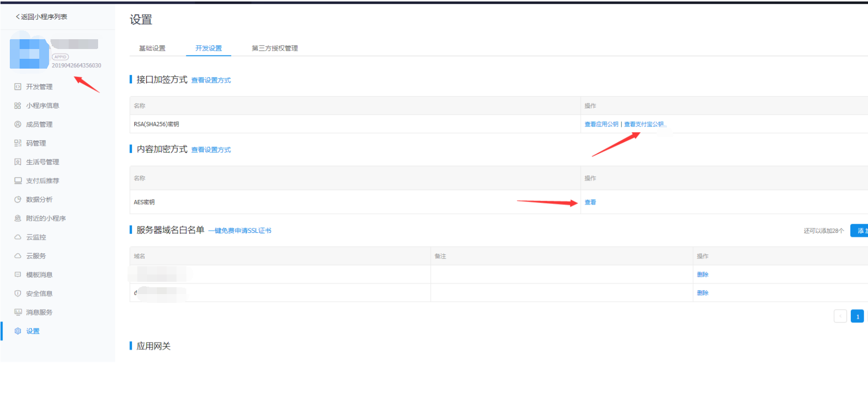Click the 支付后推荐 monitor icon
Viewport: 868px width, 397px height.
18,181
